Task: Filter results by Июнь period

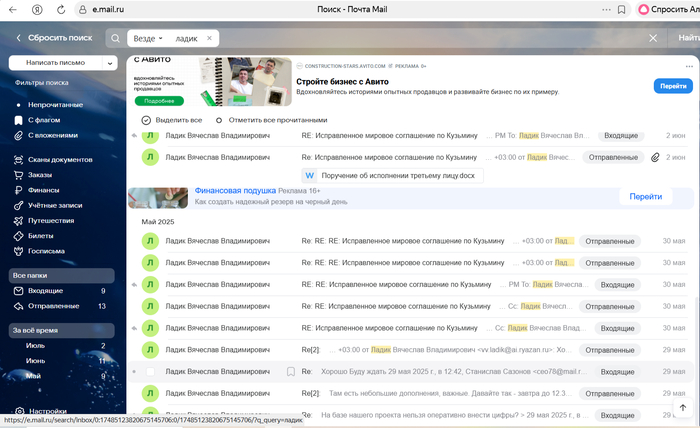Action: (38, 360)
